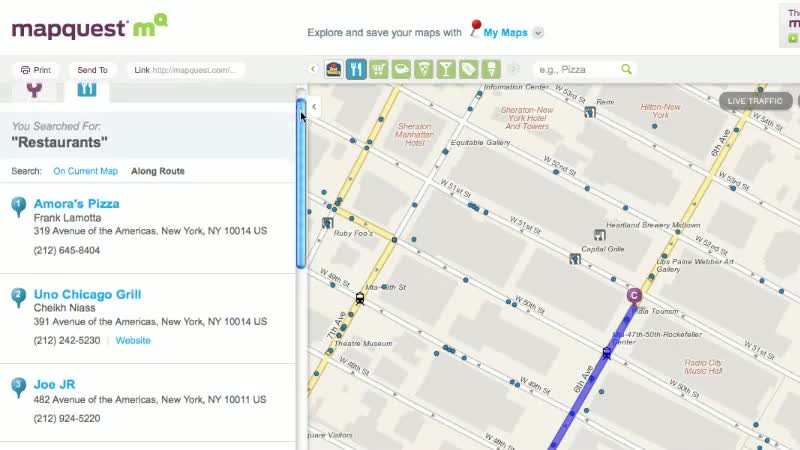Toggle the Coffee cup category icon

click(x=402, y=69)
